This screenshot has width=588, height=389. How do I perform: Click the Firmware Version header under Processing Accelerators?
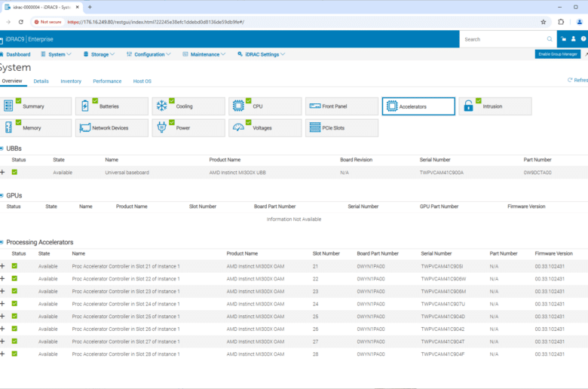553,253
